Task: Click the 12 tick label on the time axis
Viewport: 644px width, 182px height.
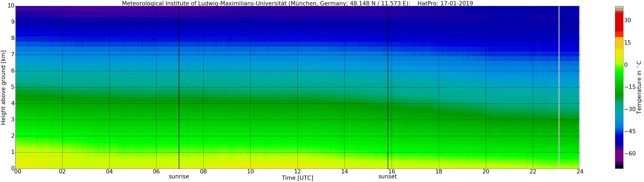Action: [x=297, y=172]
